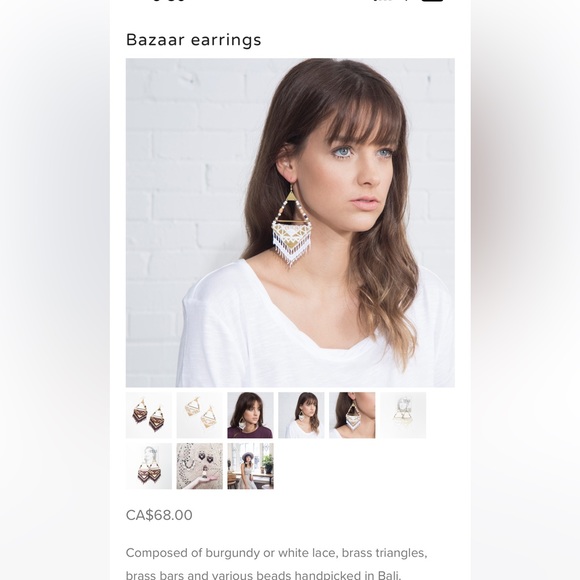Click the CA$68.00 price text
This screenshot has width=580, height=580.
point(159,515)
